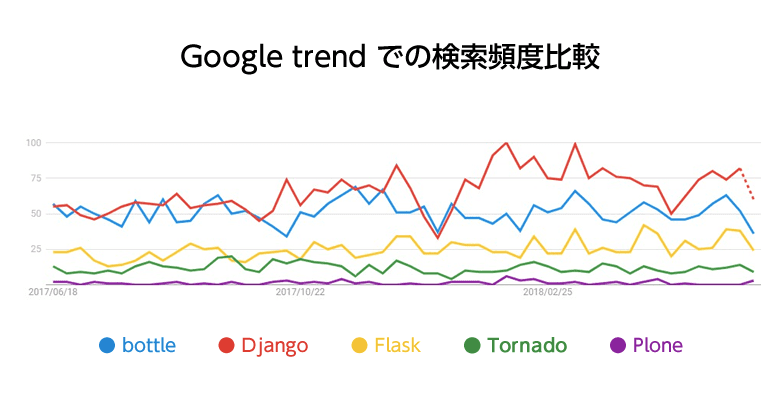This screenshot has height=400, width=780.
Task: Click the 2017/06/18 date axis label
Action: tap(53, 292)
